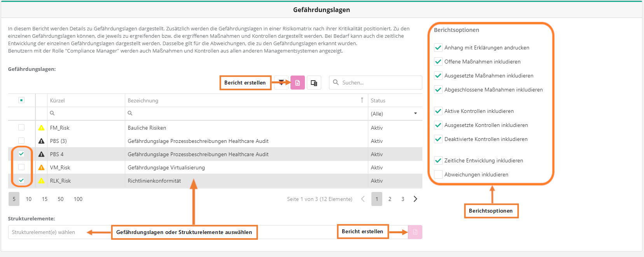The width and height of the screenshot is (644, 257).
Task: Click the search icon in Kürzel filter
Action: [52, 113]
